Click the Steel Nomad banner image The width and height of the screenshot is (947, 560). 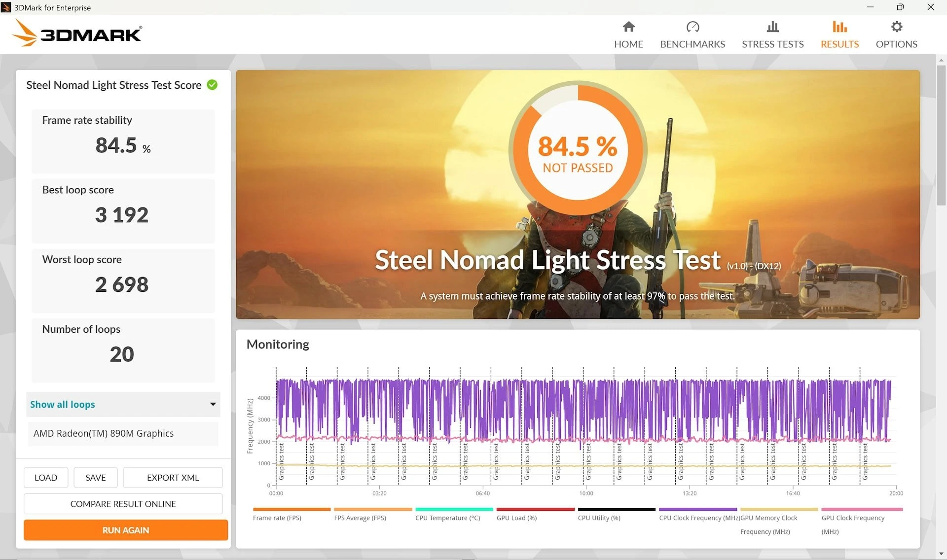coord(578,194)
